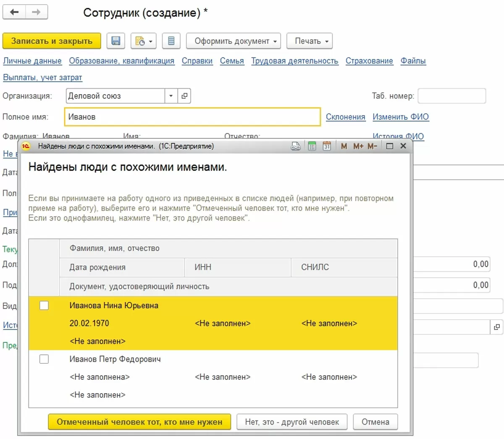The height and width of the screenshot is (439, 504).
Task: Open the create-based-on document icon menu
Action: click(144, 41)
